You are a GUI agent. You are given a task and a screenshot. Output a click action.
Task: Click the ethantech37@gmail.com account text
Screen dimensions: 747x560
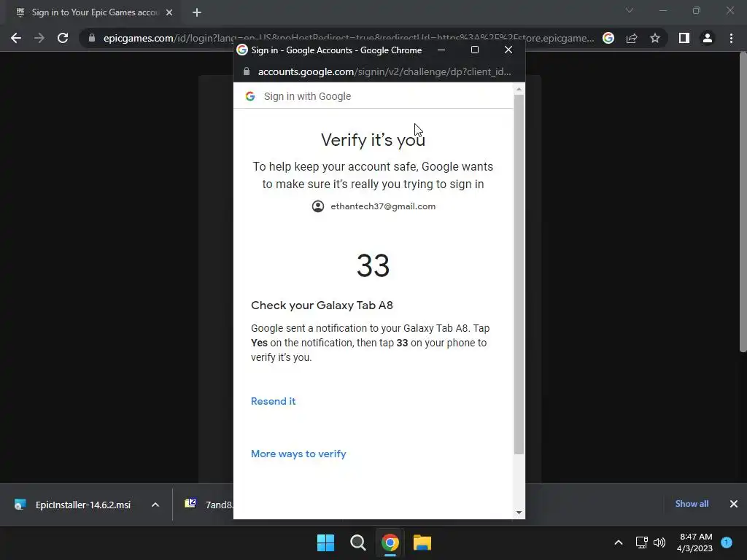pos(383,206)
